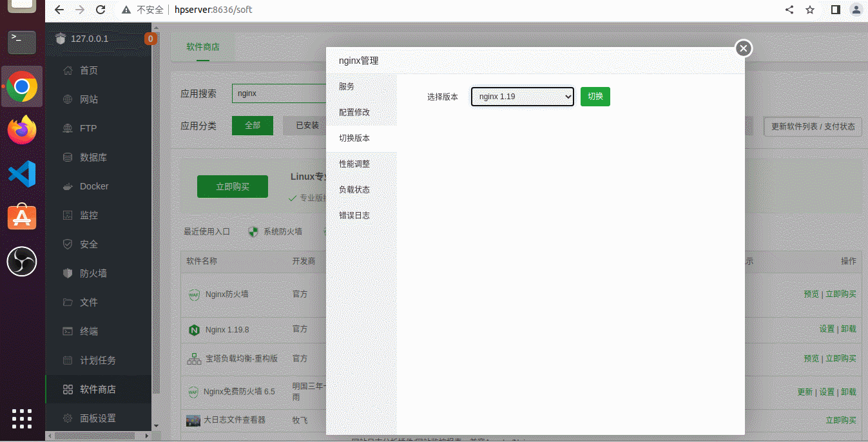Viewport: 868px width, 442px height.
Task: Click the 宝塔负载均衡 row icon
Action: (x=194, y=358)
